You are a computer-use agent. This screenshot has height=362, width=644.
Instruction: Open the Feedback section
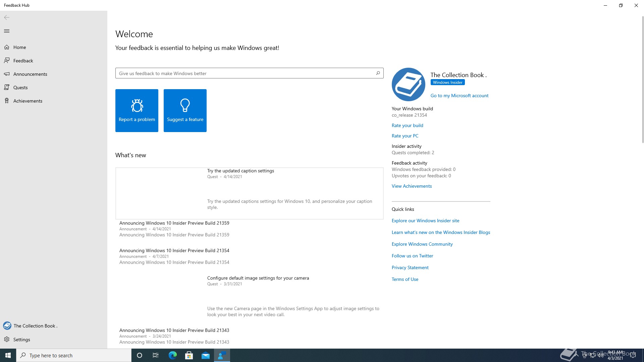point(54,61)
